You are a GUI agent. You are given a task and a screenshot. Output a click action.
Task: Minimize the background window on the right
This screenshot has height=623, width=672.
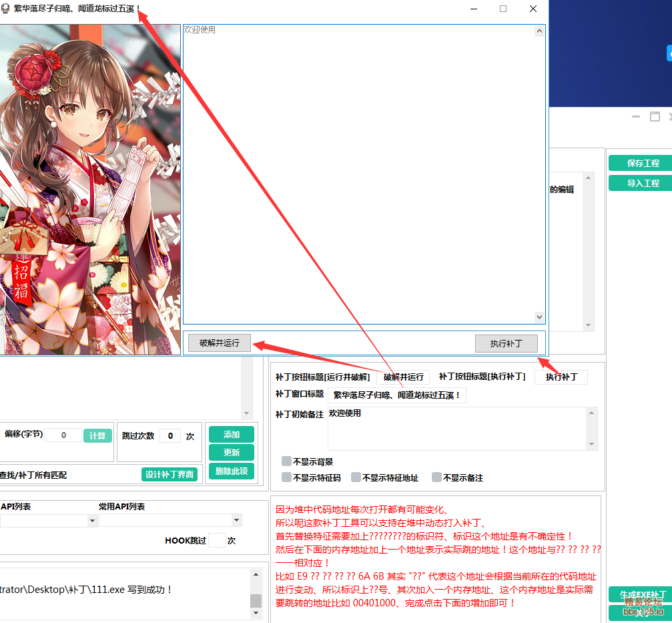(636, 117)
